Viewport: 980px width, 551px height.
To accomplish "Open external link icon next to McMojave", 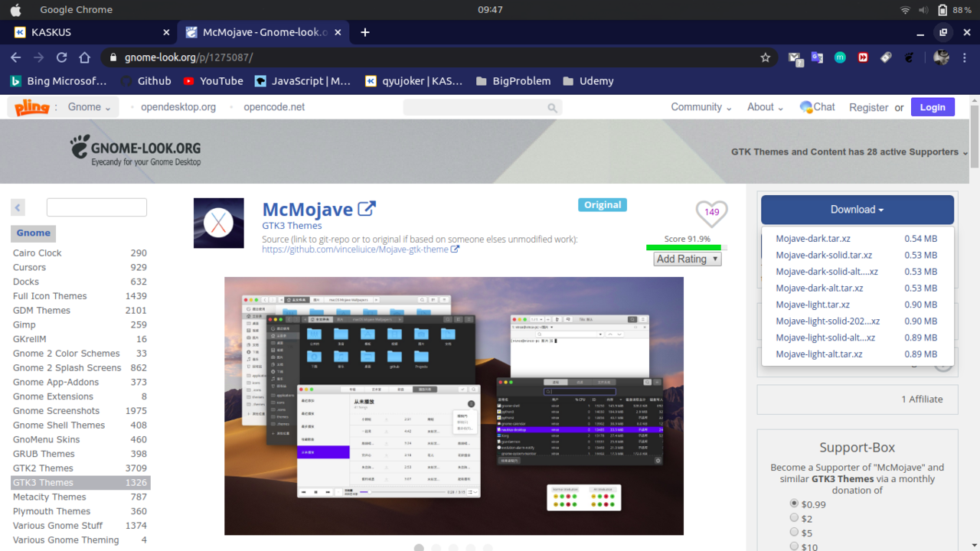I will [367, 208].
